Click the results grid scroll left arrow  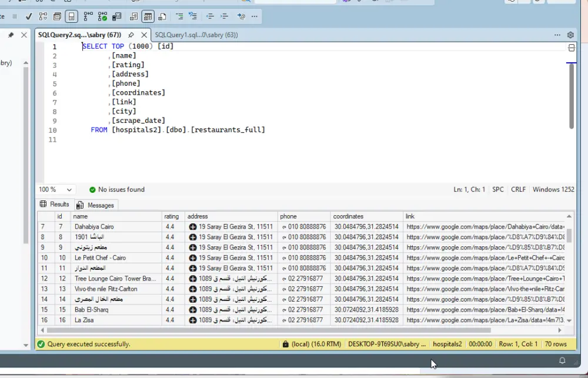(42, 330)
